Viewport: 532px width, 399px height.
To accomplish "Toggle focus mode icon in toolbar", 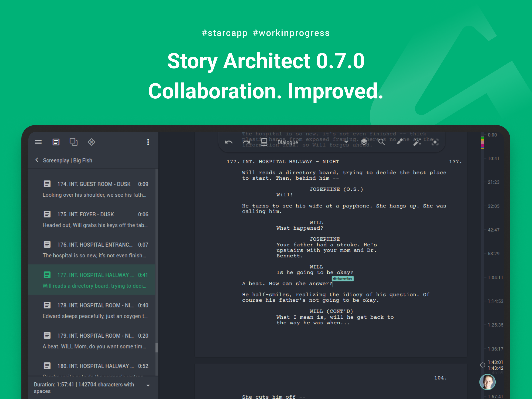I will click(x=435, y=142).
